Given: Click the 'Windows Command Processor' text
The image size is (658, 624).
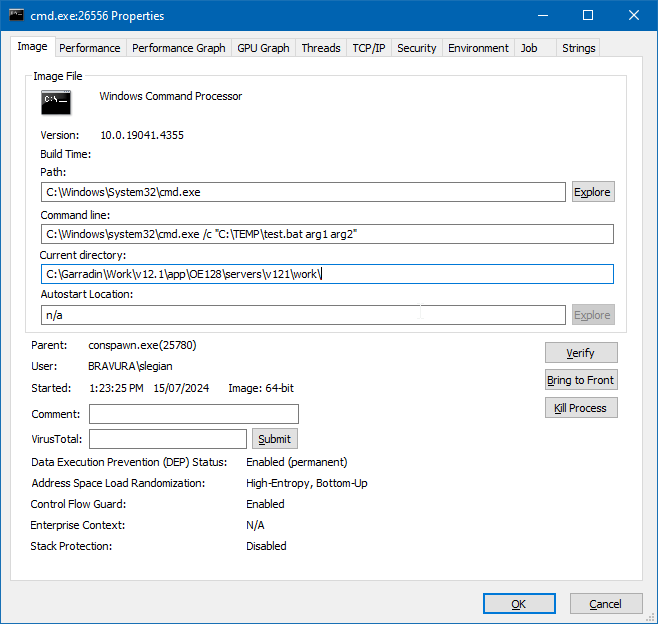Looking at the screenshot, I should pyautogui.click(x=171, y=96).
